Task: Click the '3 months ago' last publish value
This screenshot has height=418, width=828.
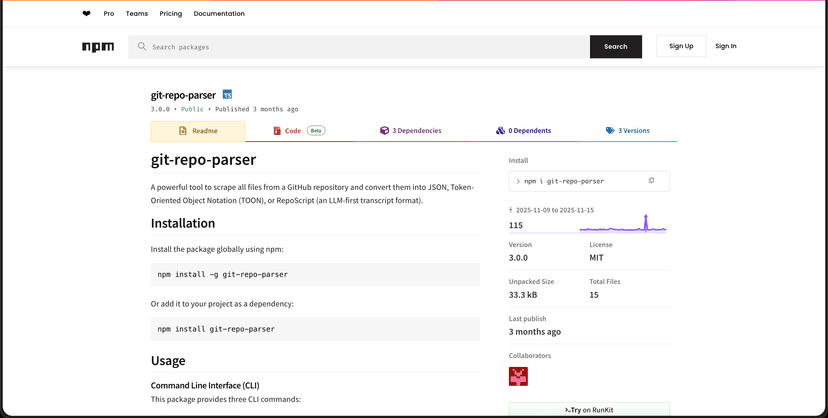Action: point(535,332)
